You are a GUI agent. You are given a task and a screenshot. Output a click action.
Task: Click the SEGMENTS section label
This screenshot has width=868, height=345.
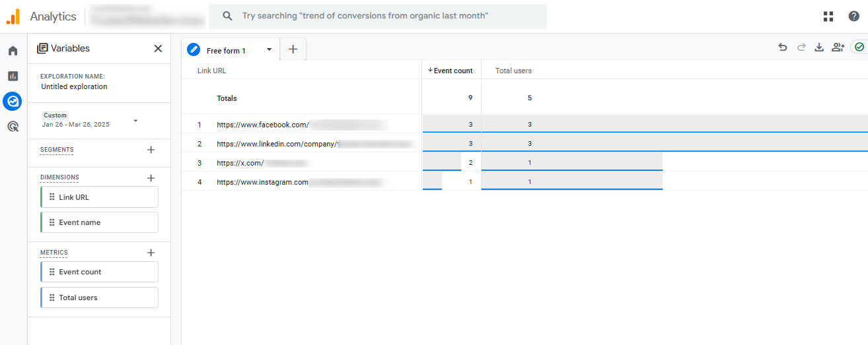point(57,150)
